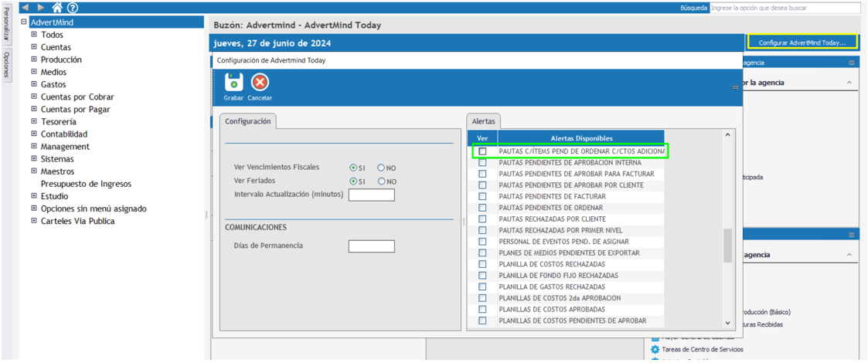868x363 pixels.
Task: Click the Tareas de Centro de Servicios gear icon
Action: (x=655, y=349)
